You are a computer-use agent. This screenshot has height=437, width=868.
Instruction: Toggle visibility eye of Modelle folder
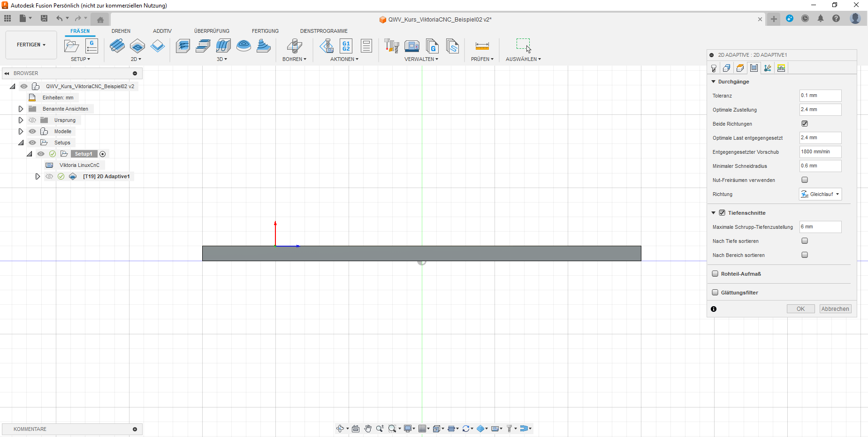[x=32, y=131]
